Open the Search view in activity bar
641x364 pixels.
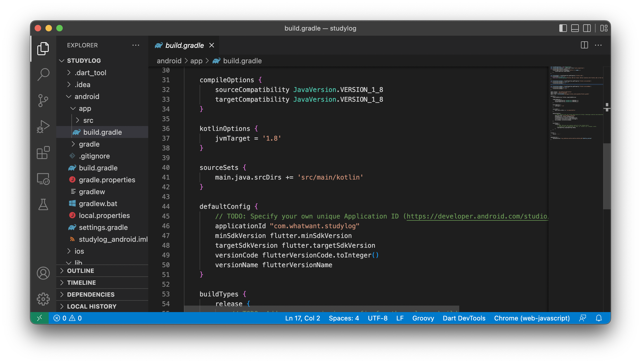43,74
